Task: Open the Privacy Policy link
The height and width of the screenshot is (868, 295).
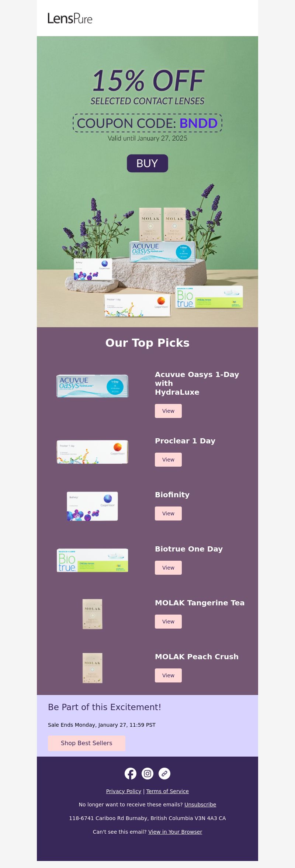Action: click(x=124, y=791)
